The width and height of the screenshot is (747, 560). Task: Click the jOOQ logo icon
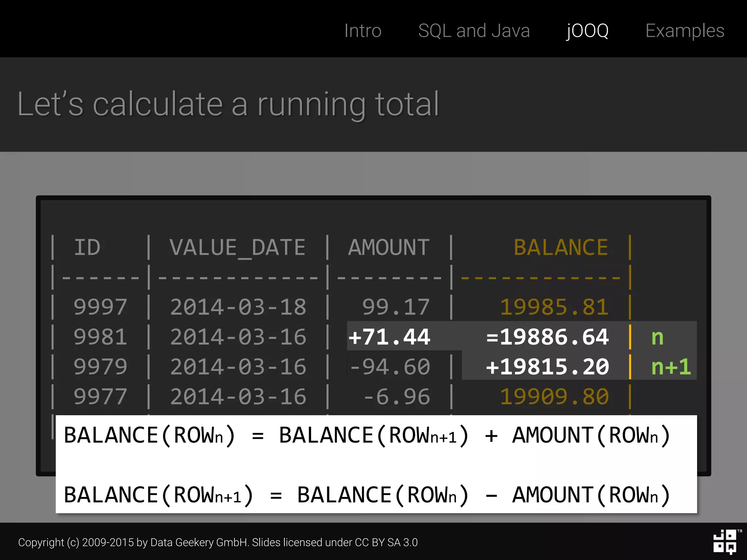click(725, 542)
